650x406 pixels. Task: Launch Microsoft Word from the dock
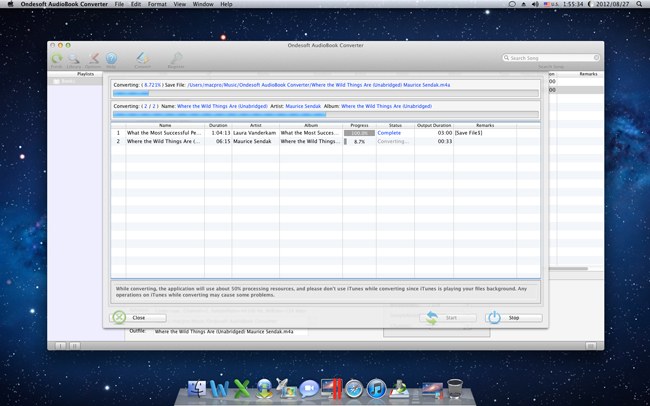[x=219, y=389]
